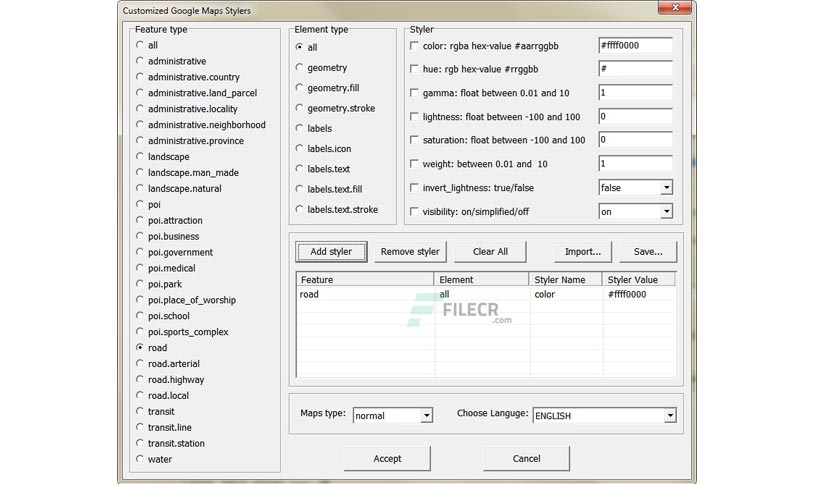Tick the visibility styler checkbox

tap(414, 211)
